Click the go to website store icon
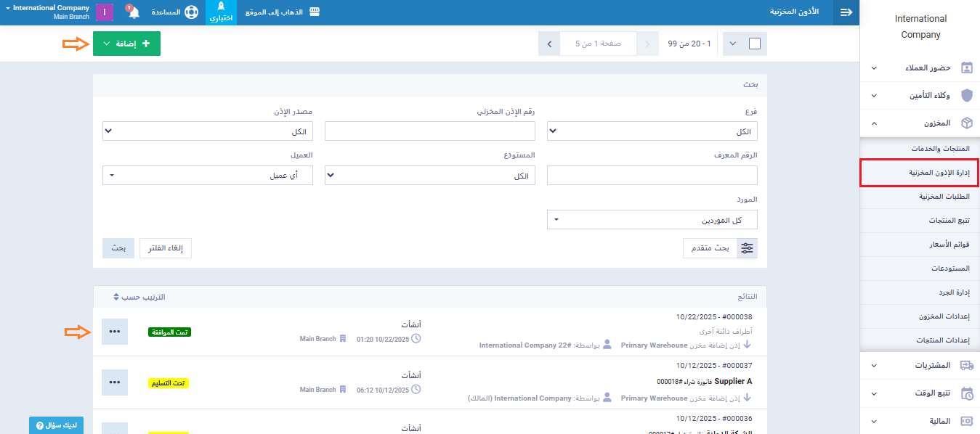Screen dimensions: 980x434 point(315,12)
